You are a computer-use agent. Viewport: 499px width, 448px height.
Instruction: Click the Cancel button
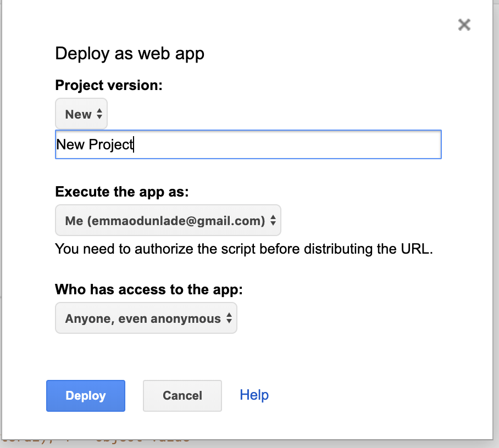click(x=182, y=395)
